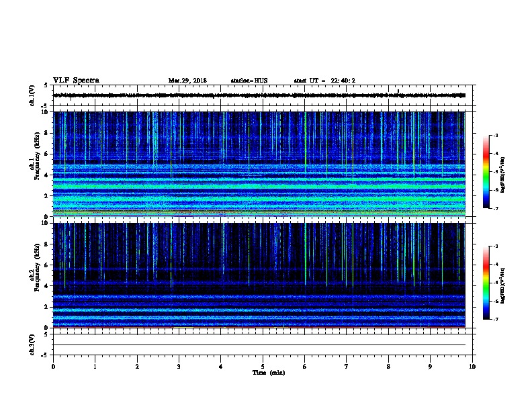This screenshot has height=411, width=532.
Task: Click the ch.2 spectrogram color bar
Action: point(486,283)
